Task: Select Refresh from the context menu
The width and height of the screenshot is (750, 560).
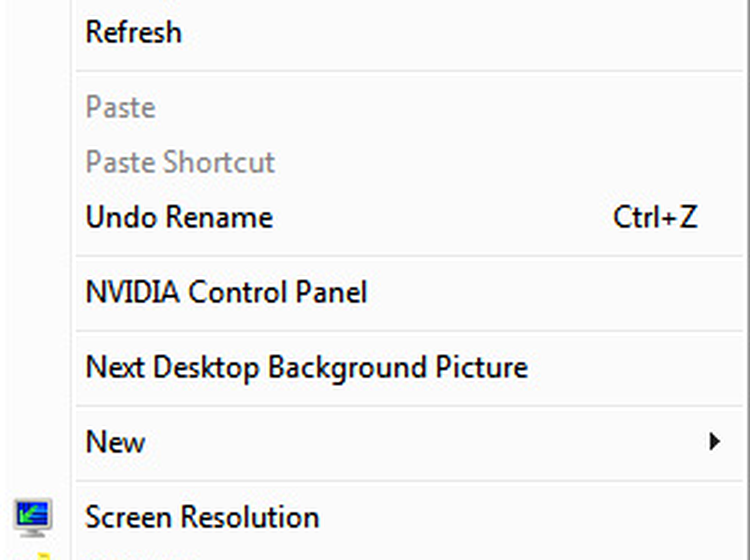Action: [134, 32]
